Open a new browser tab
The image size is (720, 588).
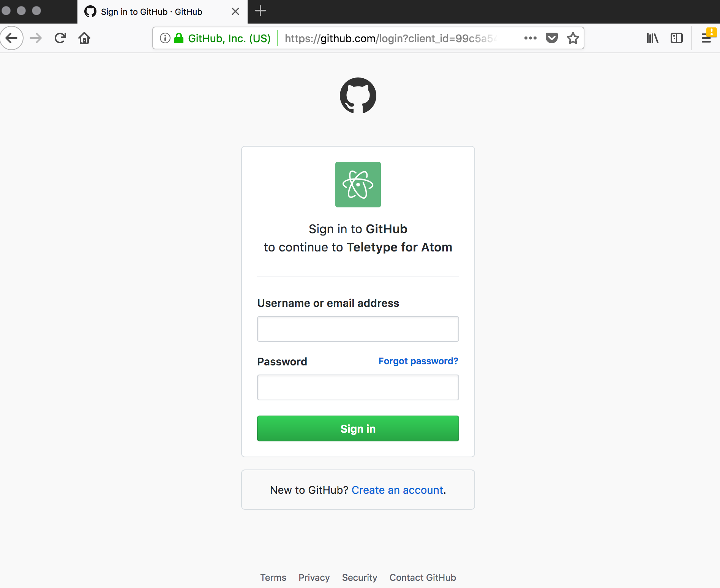(260, 11)
